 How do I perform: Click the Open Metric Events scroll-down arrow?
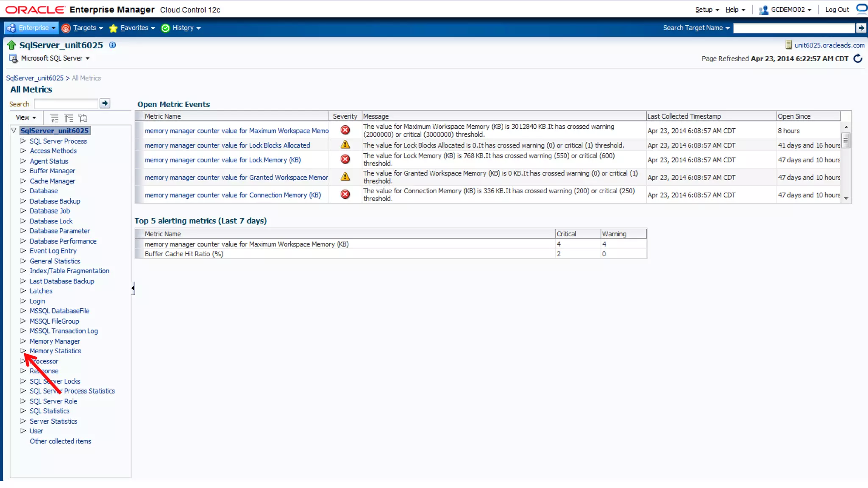[846, 198]
